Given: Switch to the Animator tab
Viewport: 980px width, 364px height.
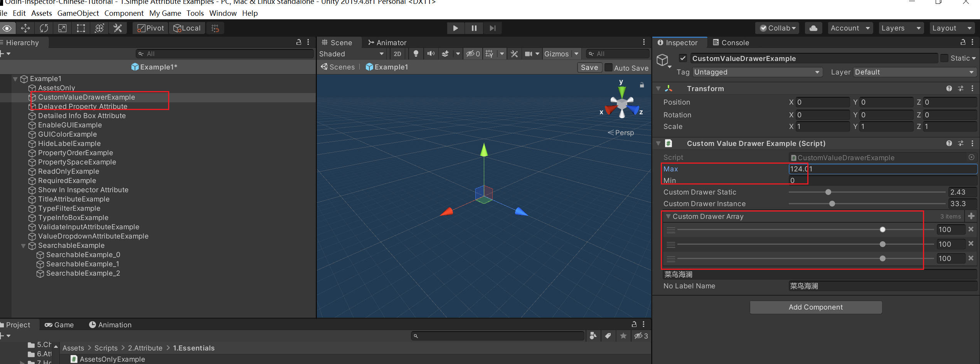Looking at the screenshot, I should pos(387,42).
